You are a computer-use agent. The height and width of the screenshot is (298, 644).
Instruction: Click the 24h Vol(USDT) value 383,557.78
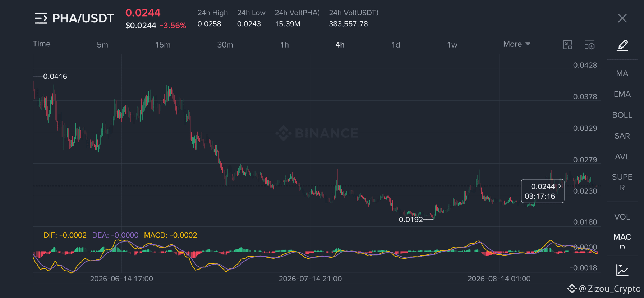pyautogui.click(x=348, y=24)
